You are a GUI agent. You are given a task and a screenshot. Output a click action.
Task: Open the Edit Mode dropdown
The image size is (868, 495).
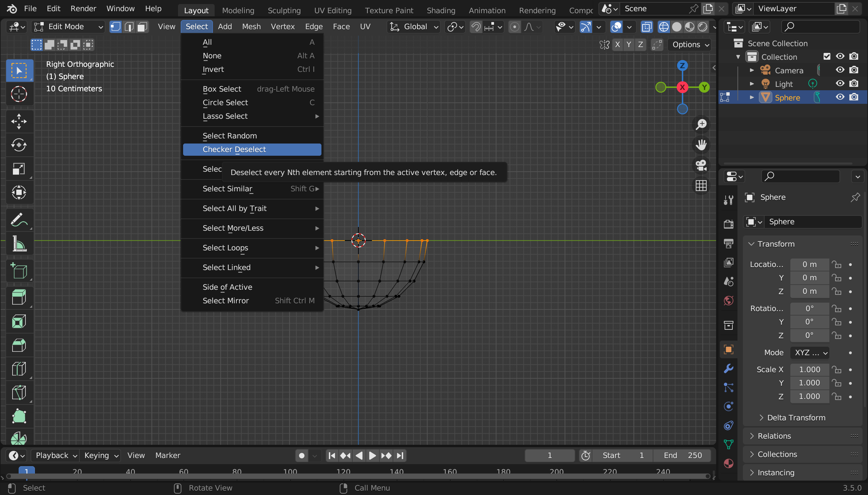(68, 26)
